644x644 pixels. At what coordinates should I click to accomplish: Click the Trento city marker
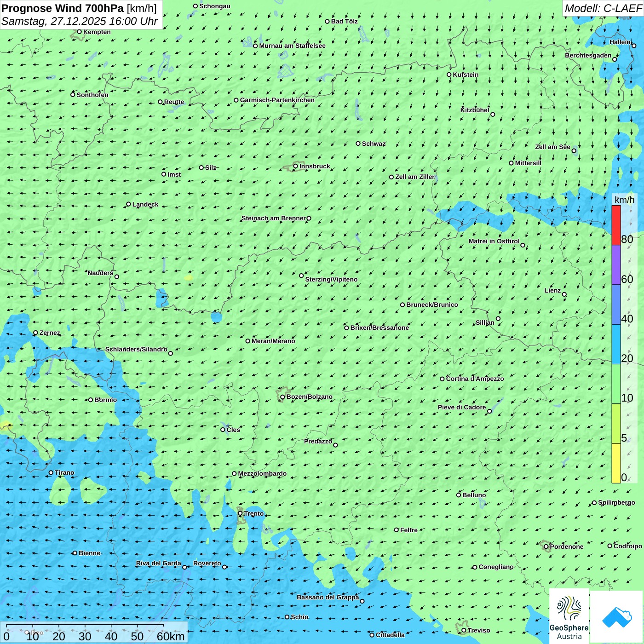(240, 513)
